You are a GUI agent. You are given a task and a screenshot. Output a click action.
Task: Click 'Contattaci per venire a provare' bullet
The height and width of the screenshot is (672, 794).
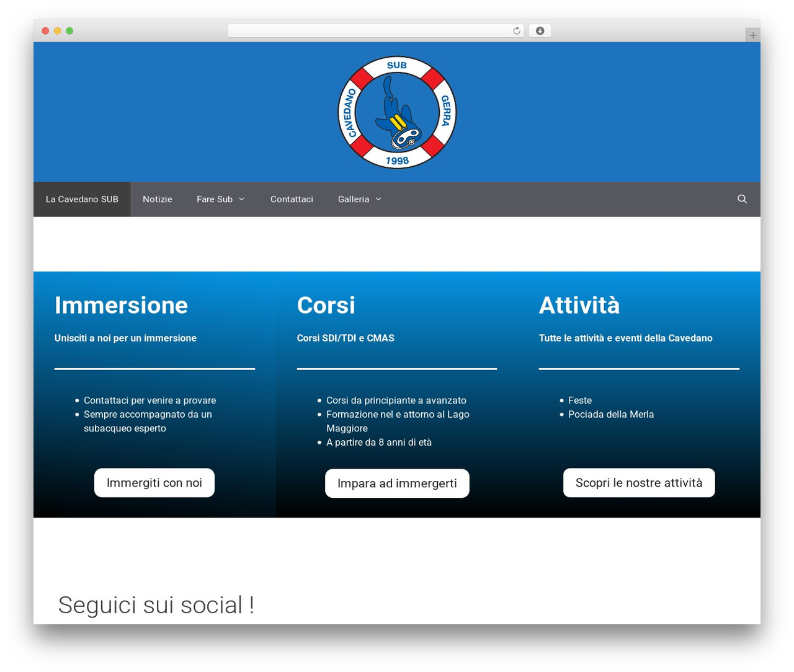(150, 400)
